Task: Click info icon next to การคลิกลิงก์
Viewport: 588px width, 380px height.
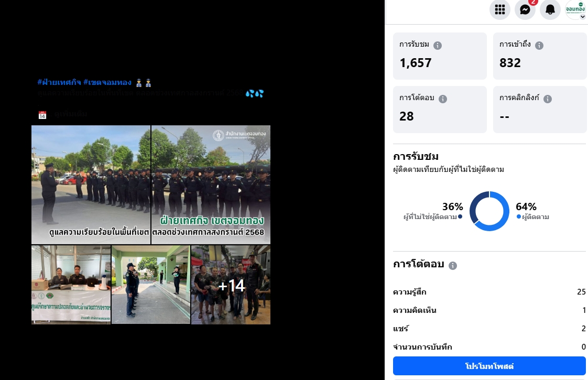Action: tap(548, 99)
